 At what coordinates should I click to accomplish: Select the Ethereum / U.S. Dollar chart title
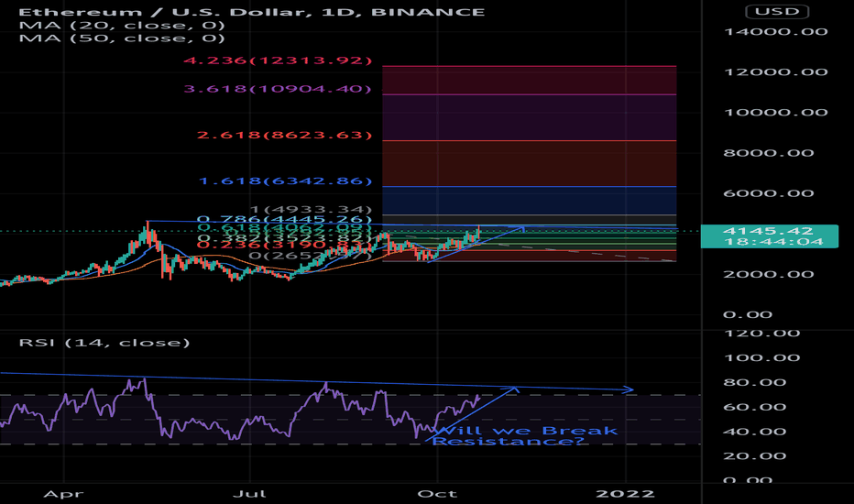[x=252, y=12]
